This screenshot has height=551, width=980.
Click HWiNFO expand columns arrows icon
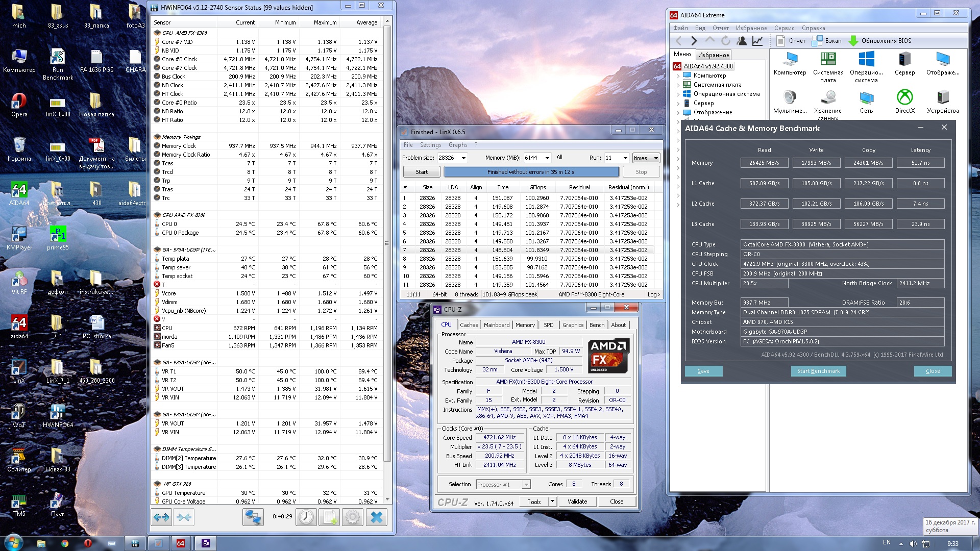[x=161, y=517]
